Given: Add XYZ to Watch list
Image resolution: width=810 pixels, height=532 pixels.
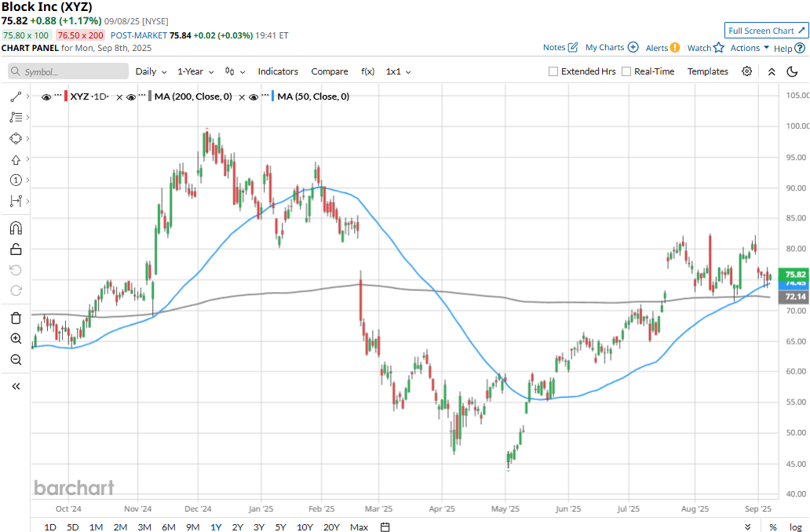Looking at the screenshot, I should tap(706, 48).
